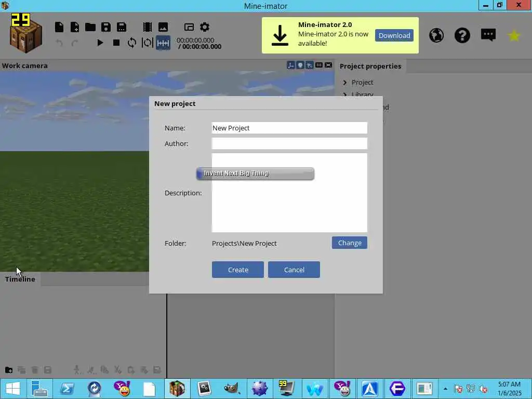Click the taskbar clock showing 5:07 AM
Screen dimensions: 532x399
509,389
